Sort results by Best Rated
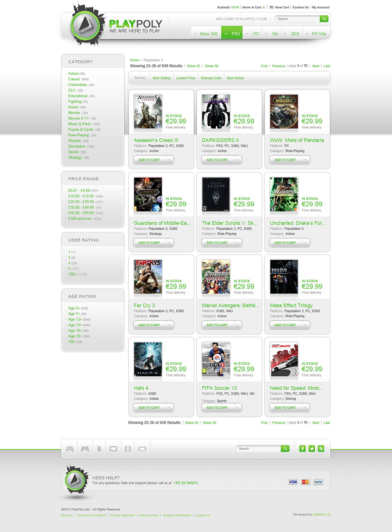The image size is (392, 532). click(x=235, y=78)
